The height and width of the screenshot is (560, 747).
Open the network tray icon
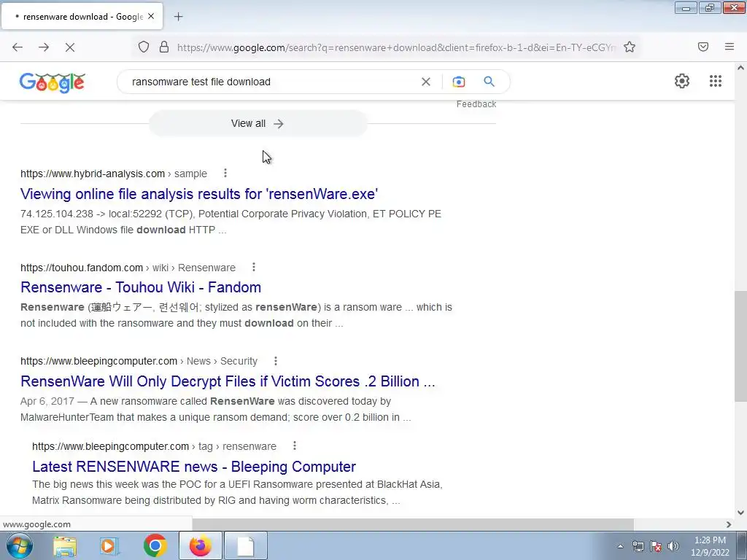(x=638, y=546)
